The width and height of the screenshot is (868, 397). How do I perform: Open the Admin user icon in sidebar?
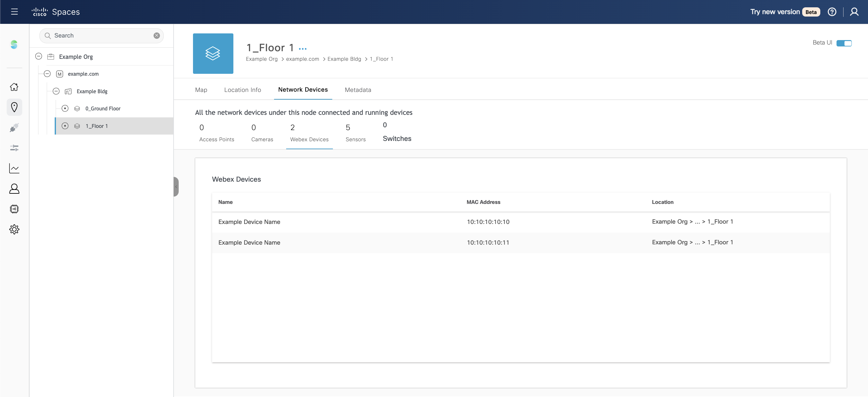click(14, 189)
